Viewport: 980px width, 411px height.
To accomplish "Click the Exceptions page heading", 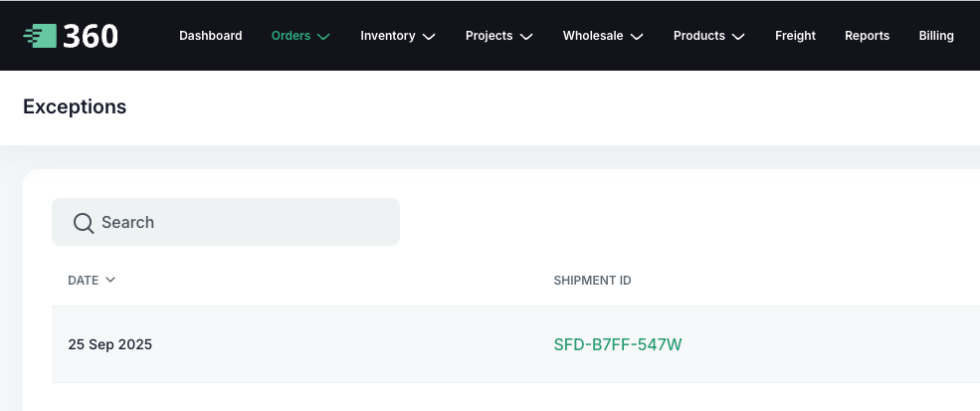I will coord(75,106).
